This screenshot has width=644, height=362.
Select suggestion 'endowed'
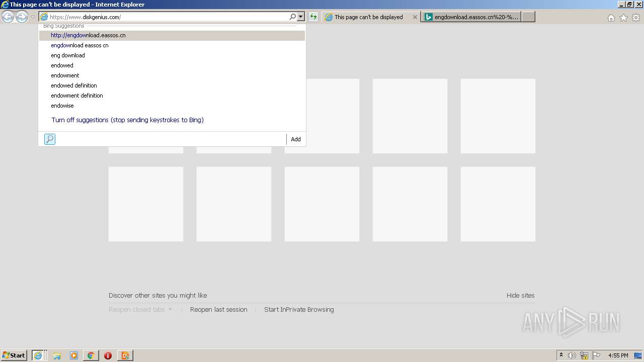point(172,65)
